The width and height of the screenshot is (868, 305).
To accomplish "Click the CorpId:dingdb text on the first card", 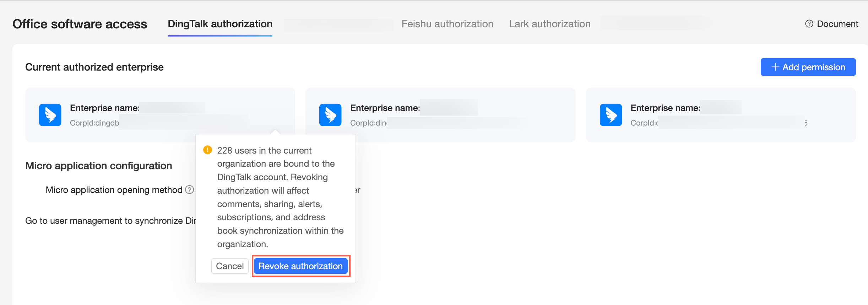I will [94, 123].
